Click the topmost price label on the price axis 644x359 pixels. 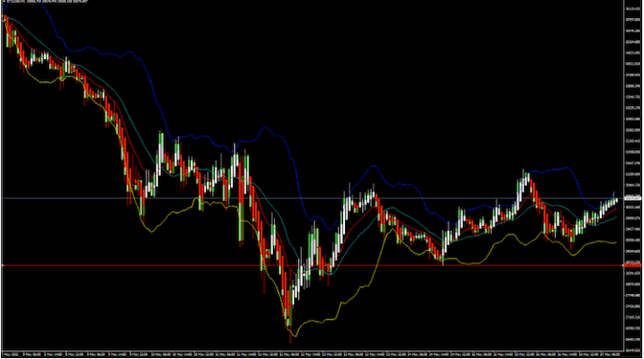point(632,9)
